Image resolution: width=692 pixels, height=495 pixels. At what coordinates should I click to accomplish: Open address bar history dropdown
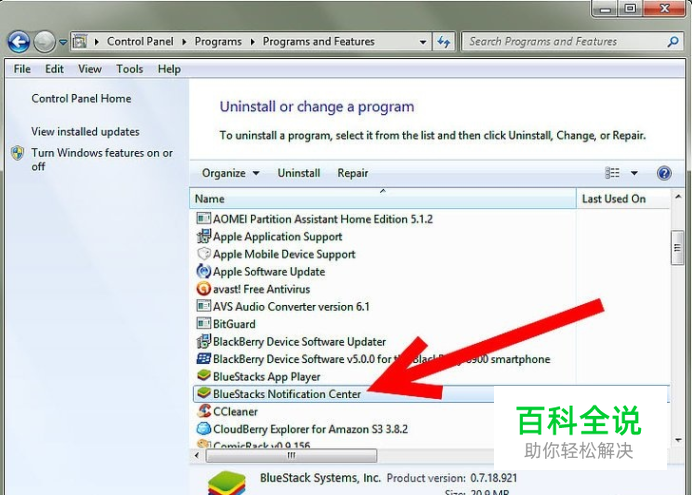pyautogui.click(x=423, y=42)
